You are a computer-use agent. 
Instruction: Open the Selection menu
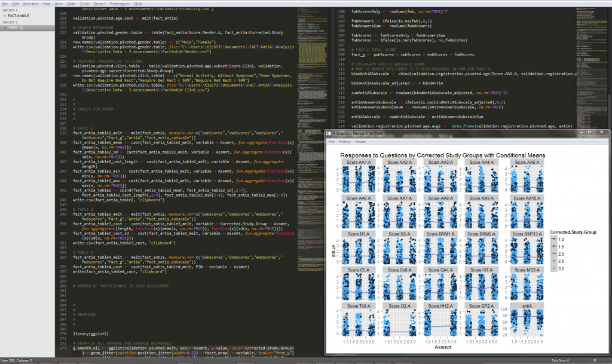coord(32,3)
